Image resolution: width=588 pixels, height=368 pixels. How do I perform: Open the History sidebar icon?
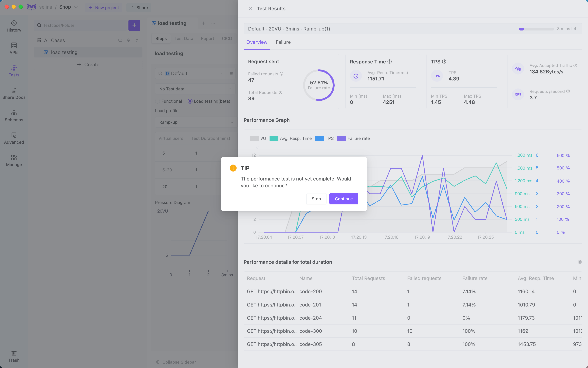pyautogui.click(x=14, y=26)
